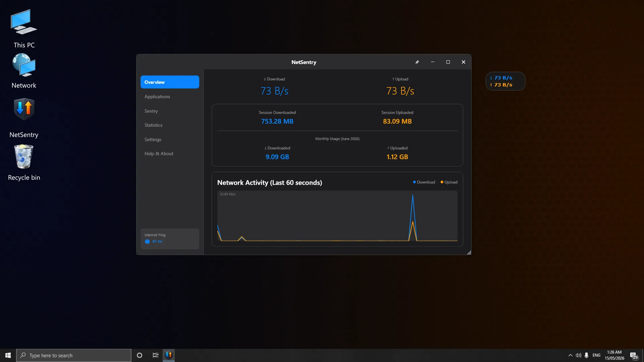Click the Upload legend entry

[449, 182]
